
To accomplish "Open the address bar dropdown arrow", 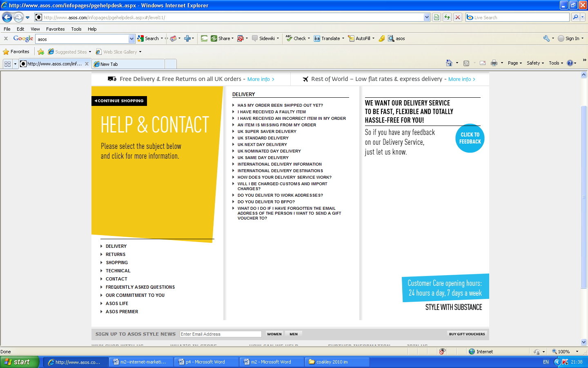I will click(427, 17).
